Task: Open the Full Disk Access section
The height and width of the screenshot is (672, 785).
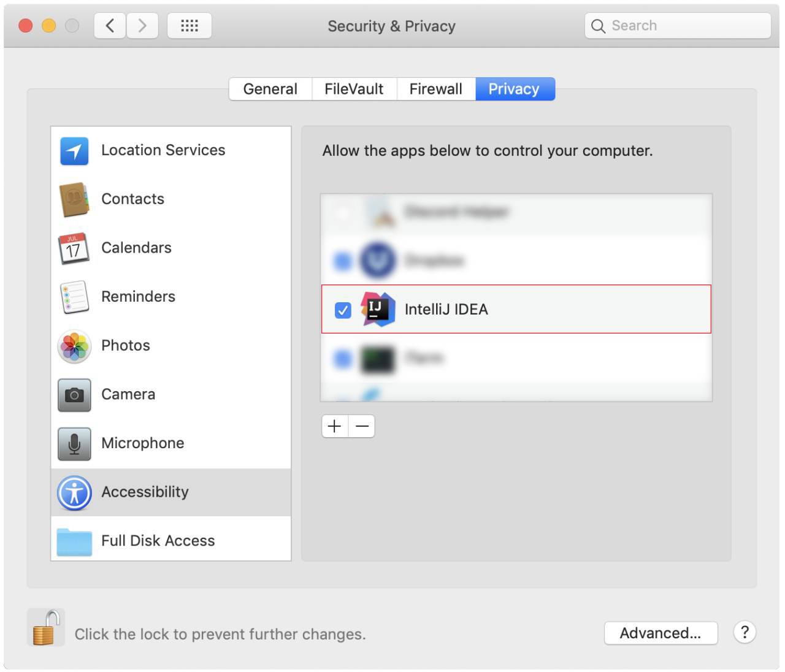Action: [x=74, y=540]
